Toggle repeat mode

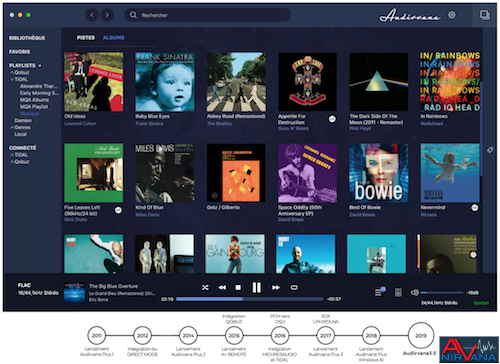(294, 287)
